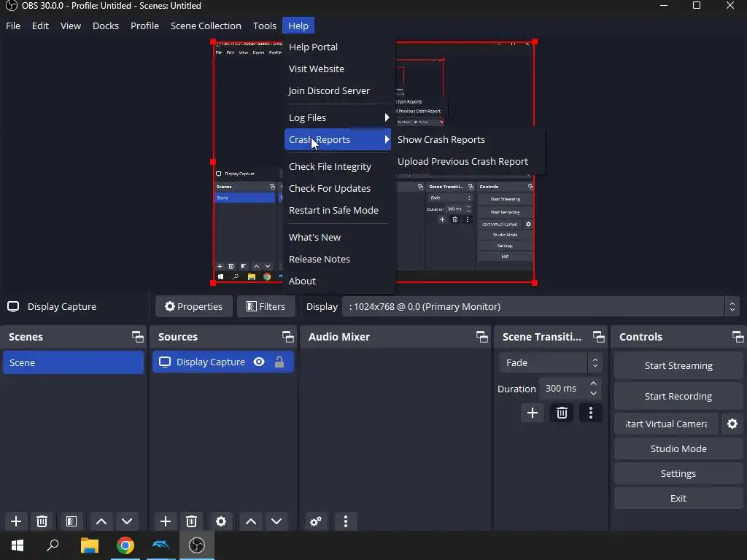Move source down in Sources dock
The image size is (747, 560).
[x=276, y=521]
